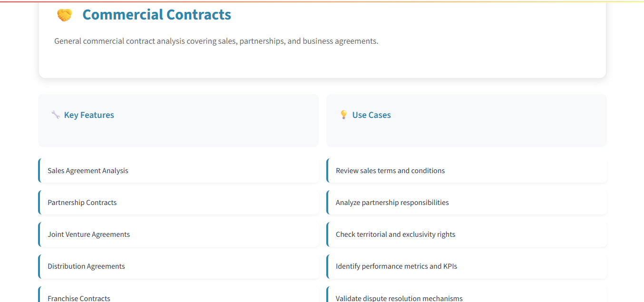
Task: Click the gradient progress bar at top
Action: pyautogui.click(x=322, y=1)
